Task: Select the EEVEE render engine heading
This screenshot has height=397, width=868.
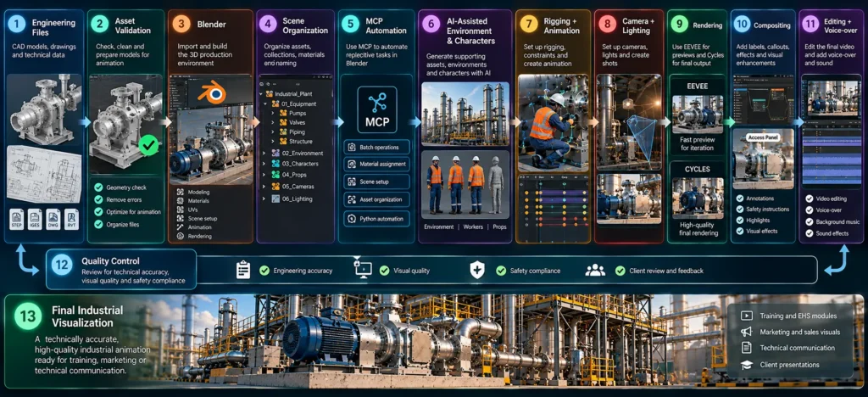Action: (x=697, y=87)
